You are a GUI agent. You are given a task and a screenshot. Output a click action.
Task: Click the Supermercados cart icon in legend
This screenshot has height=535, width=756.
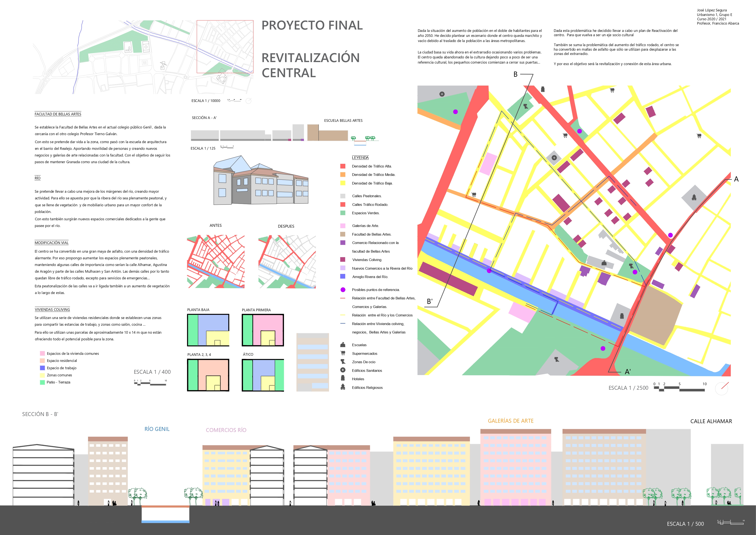(343, 353)
